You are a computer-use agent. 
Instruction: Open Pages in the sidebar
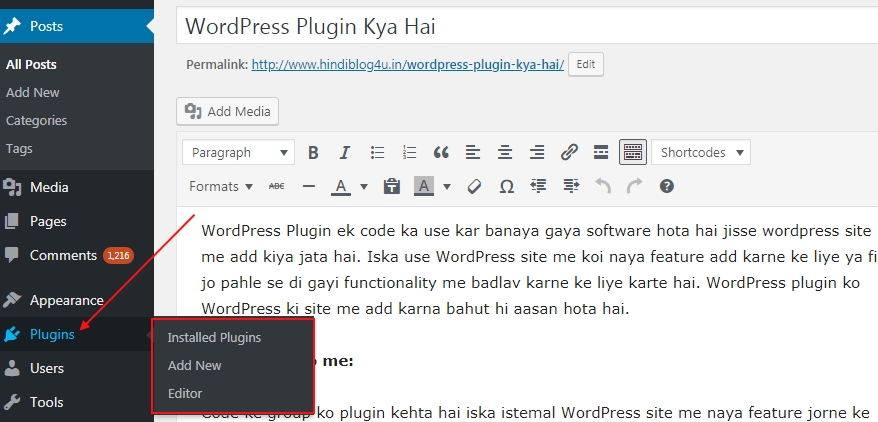pos(77,222)
